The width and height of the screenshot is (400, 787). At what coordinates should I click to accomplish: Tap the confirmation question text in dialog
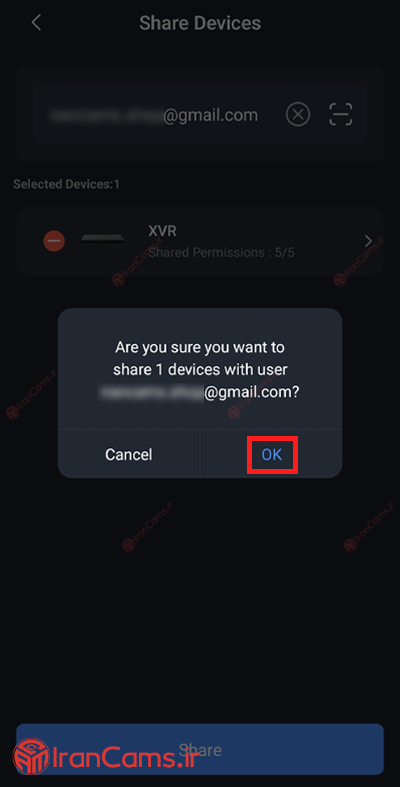pos(200,369)
